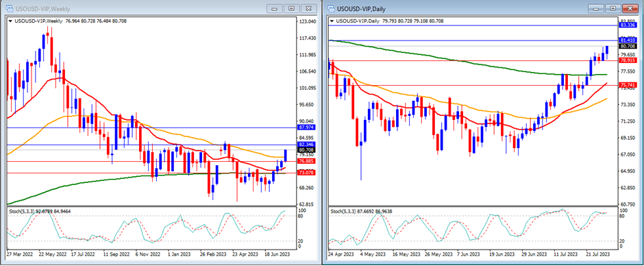
Task: Click the '4 May 2023' date on Daily time axis
Action: tap(373, 254)
